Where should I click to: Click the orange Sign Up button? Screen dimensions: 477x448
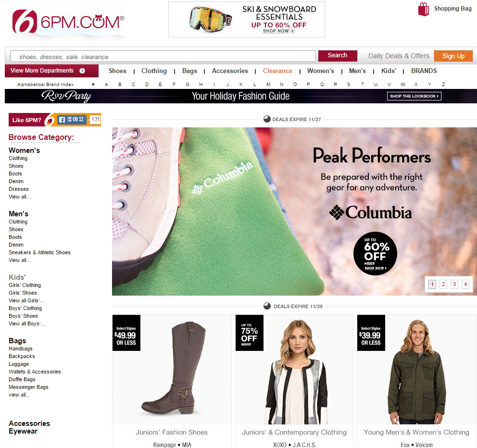coord(453,56)
